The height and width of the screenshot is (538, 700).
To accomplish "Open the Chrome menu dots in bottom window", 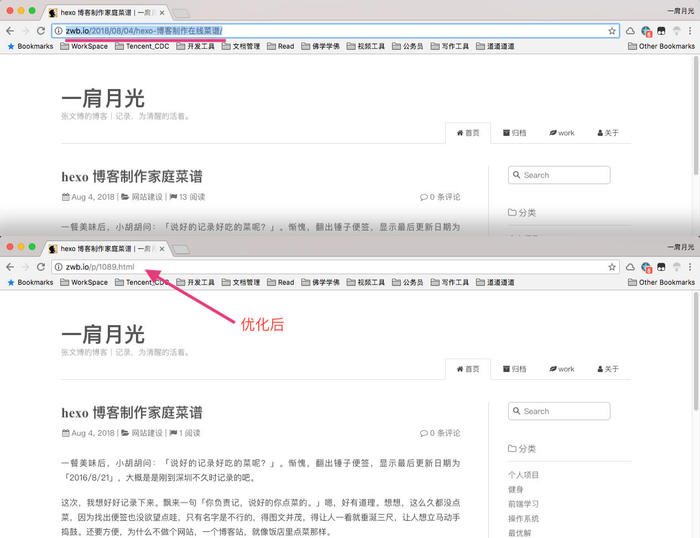I will coord(690,267).
